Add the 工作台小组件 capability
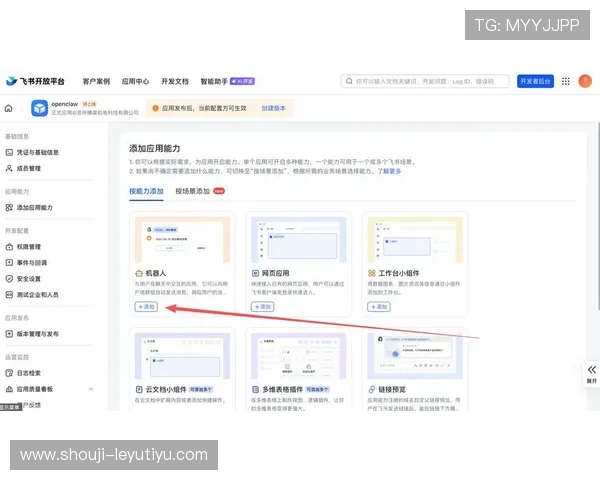600x480 pixels. point(379,307)
